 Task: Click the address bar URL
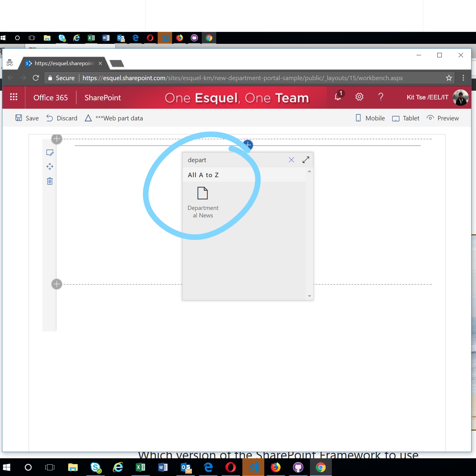pyautogui.click(x=243, y=78)
